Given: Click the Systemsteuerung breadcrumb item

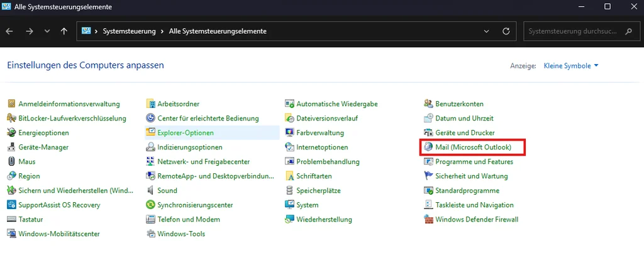Looking at the screenshot, I should coord(129,31).
